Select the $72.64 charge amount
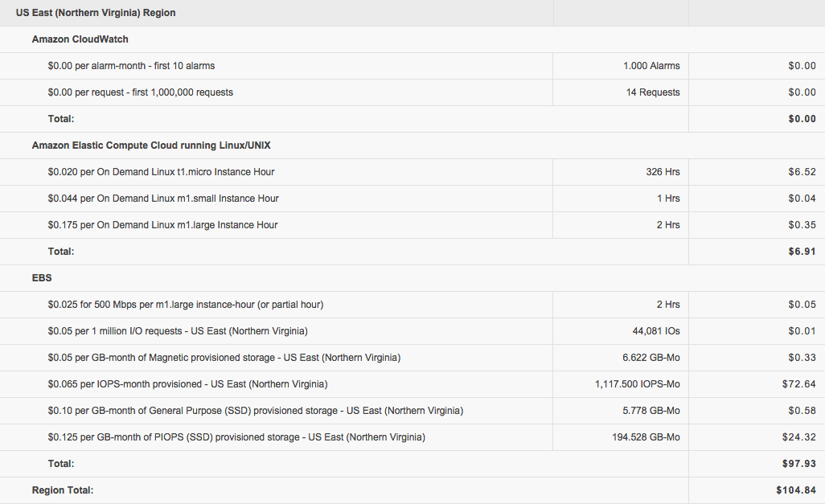This screenshot has height=504, width=825. pyautogui.click(x=798, y=384)
